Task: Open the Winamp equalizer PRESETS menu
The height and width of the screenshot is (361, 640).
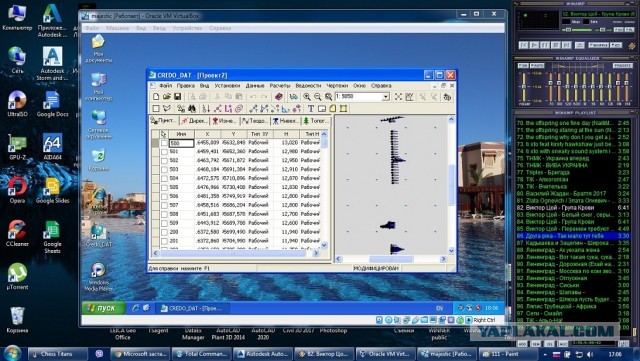Action: coord(622,65)
